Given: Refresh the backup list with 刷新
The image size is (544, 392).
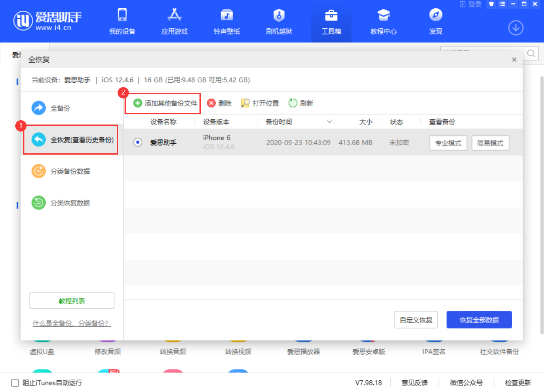Looking at the screenshot, I should (x=300, y=103).
